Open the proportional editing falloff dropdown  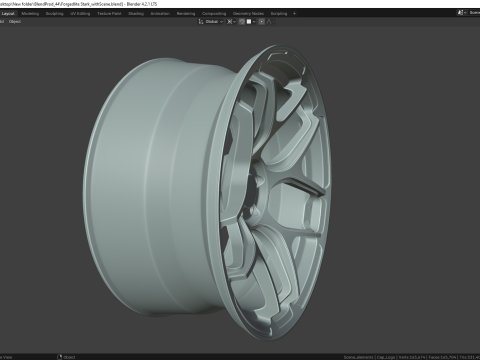(270, 22)
